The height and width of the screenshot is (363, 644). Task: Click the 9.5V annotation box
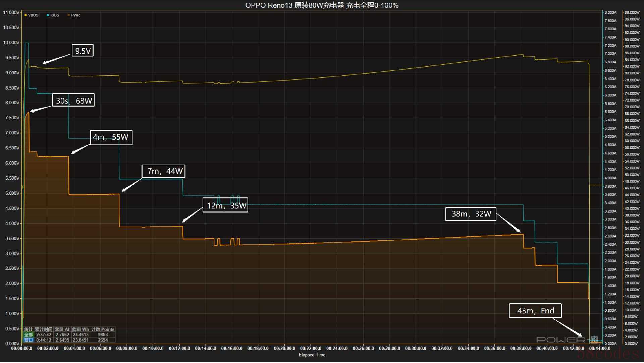tap(83, 51)
